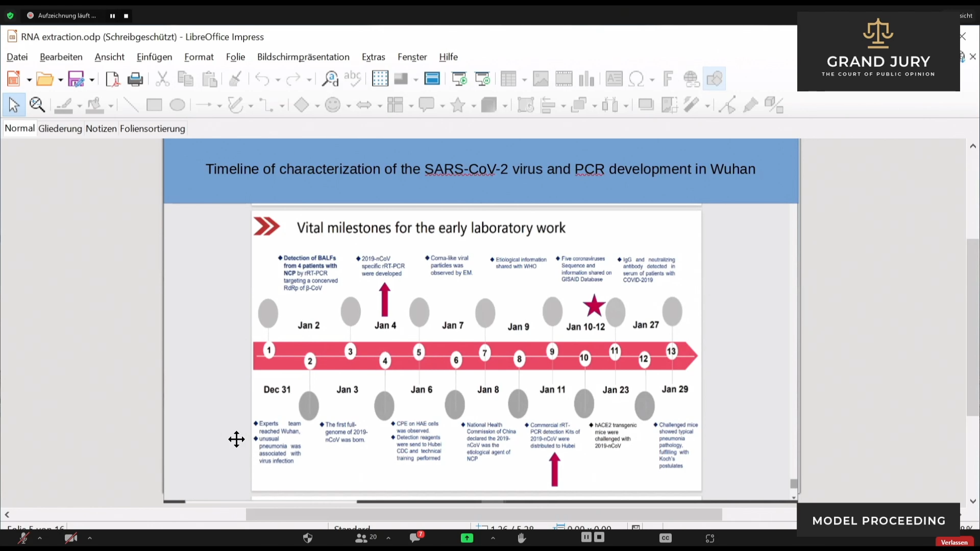This screenshot has width=980, height=551.
Task: Click the fill color bucket swatch
Action: tap(95, 105)
